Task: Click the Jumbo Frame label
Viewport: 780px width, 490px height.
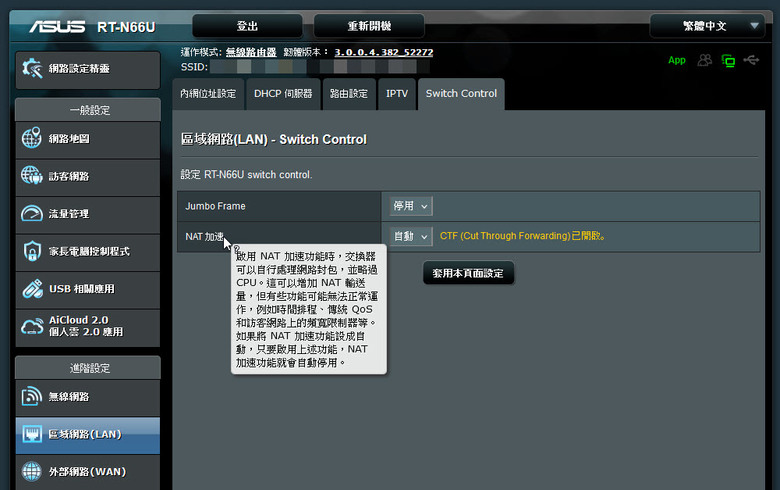Action: point(215,206)
